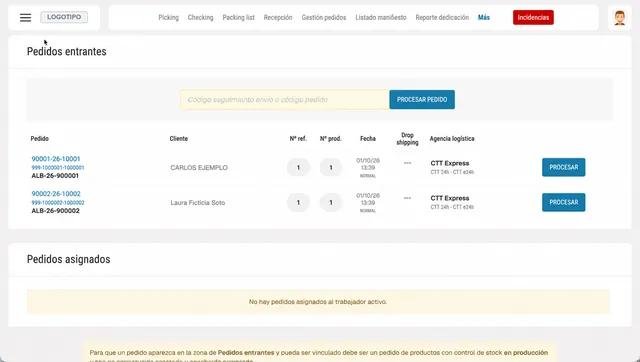Screen dimensions: 640x362
Task: Click Nº ref. badge in Laura row
Action: click(x=298, y=203)
